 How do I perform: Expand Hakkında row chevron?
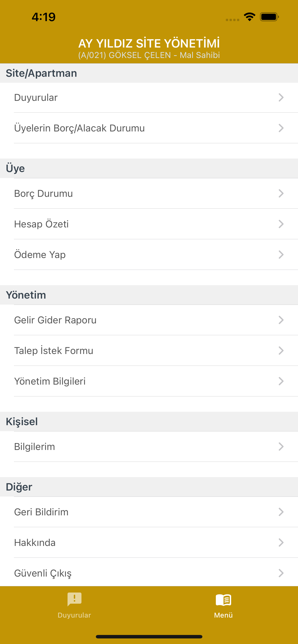tap(281, 542)
